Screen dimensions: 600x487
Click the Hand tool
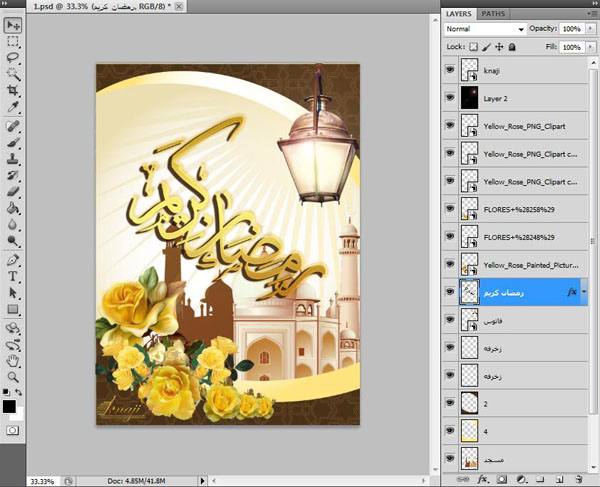click(14, 359)
